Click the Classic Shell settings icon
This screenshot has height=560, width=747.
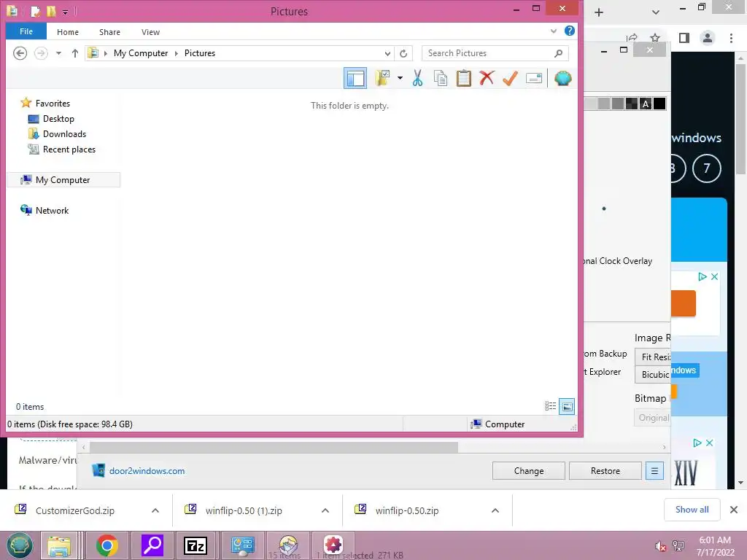[562, 78]
